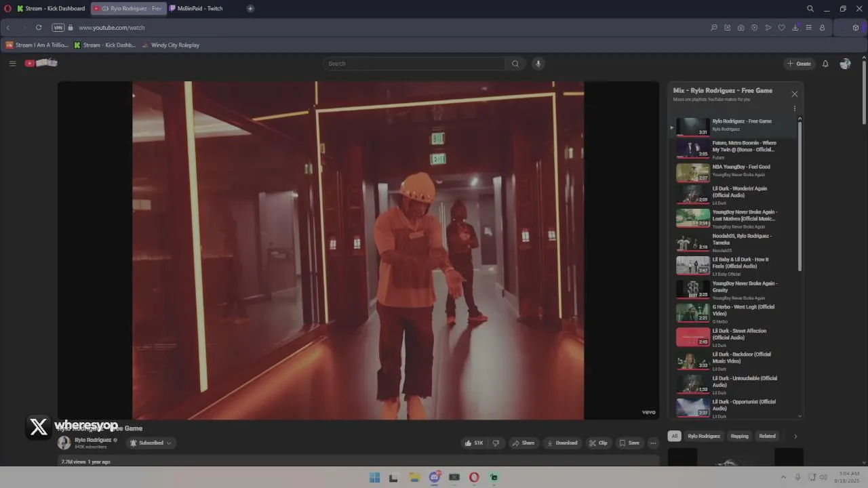Start voice search with microphone
The image size is (868, 488).
538,64
